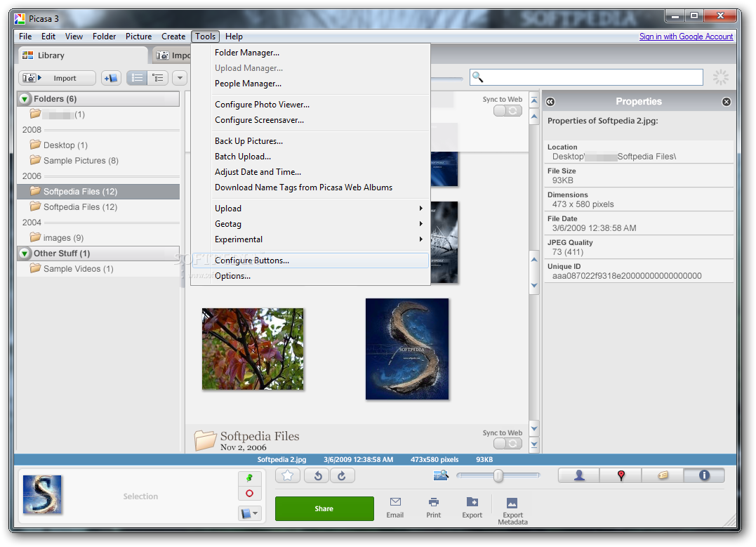Click the Export button
Image resolution: width=756 pixels, height=547 pixels.
472,508
